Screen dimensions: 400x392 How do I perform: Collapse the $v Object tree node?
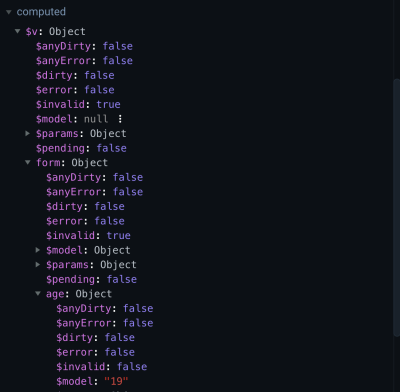17,31
